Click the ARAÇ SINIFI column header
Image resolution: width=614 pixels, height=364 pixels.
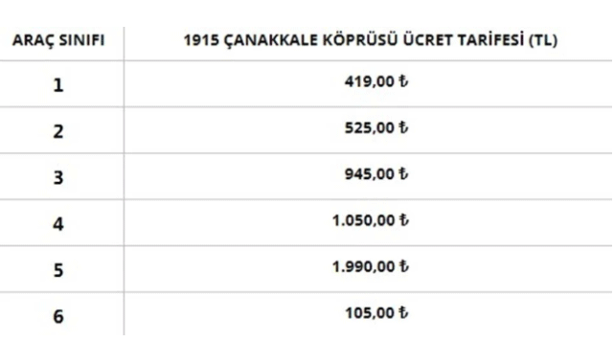click(x=58, y=40)
